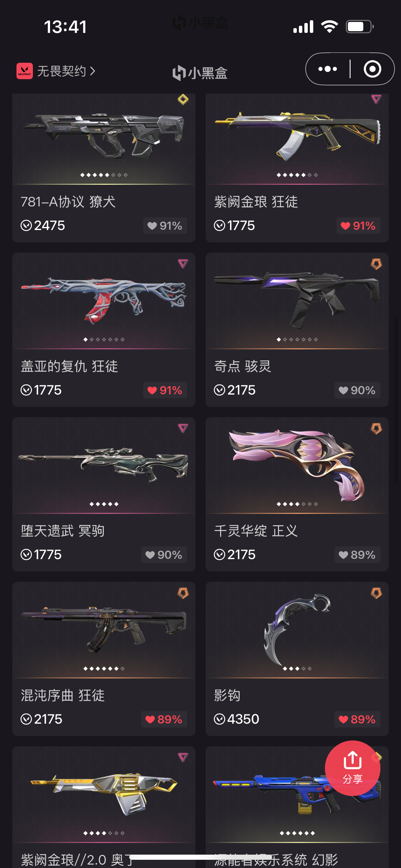401x868 pixels.
Task: Open the red share floating button
Action: 352,768
